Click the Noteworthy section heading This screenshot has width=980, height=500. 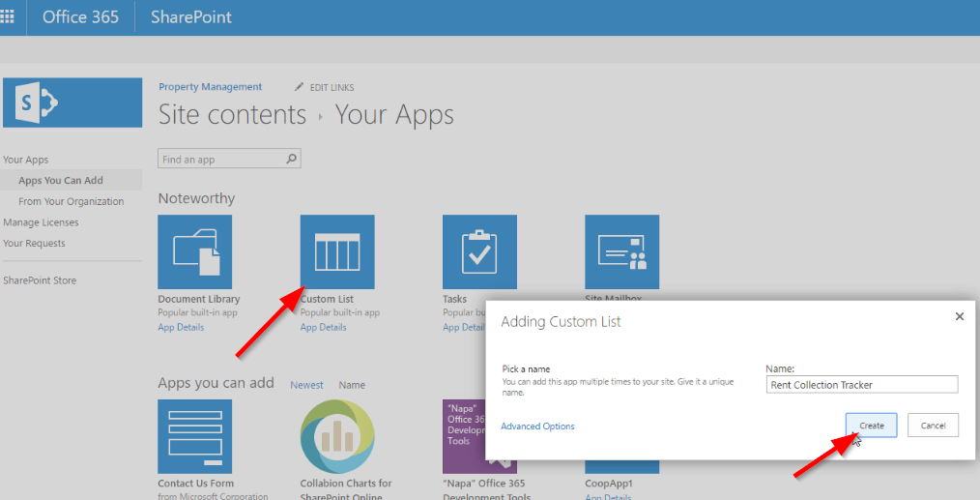(196, 198)
